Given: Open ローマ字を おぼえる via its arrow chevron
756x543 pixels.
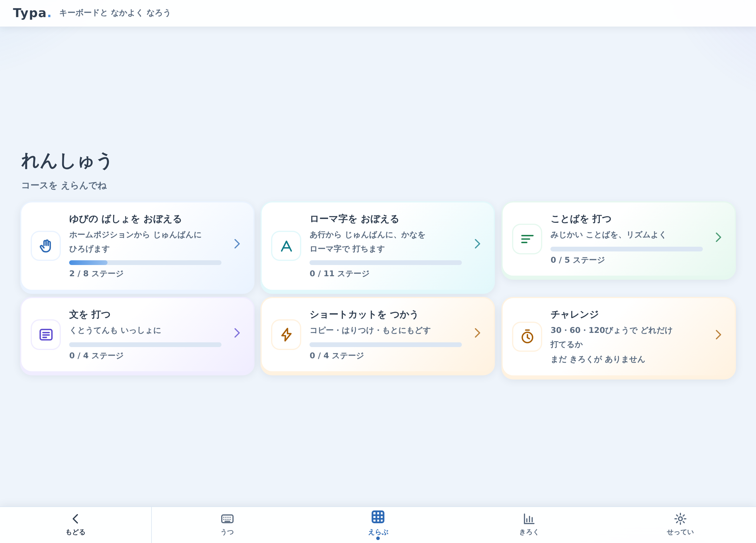Looking at the screenshot, I should (477, 244).
